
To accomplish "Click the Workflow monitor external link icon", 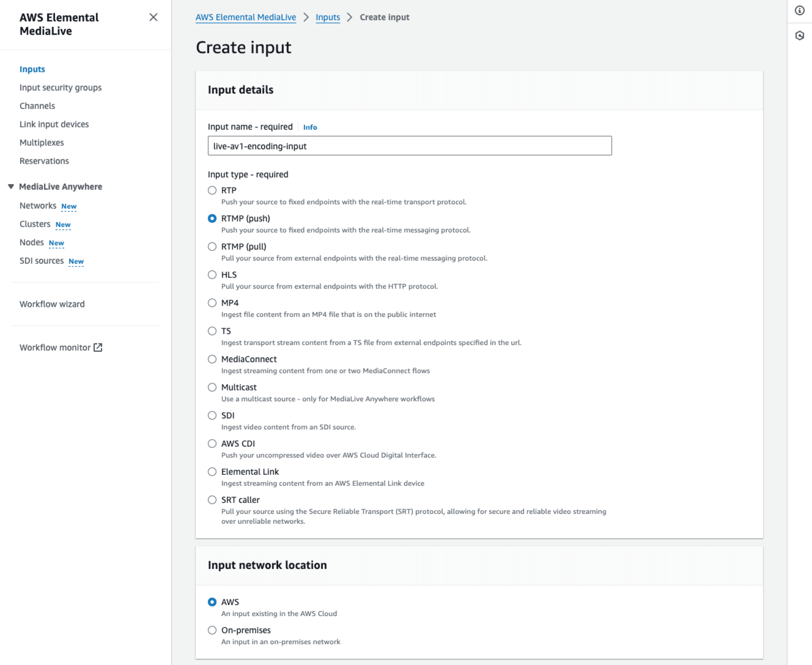I will click(99, 347).
